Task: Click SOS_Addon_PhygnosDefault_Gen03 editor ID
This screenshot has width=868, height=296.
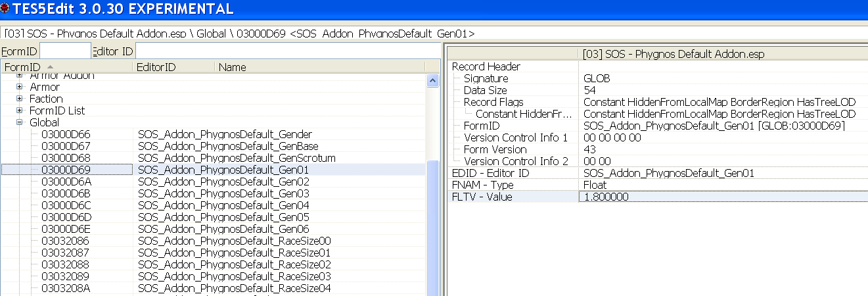Action: tap(223, 193)
